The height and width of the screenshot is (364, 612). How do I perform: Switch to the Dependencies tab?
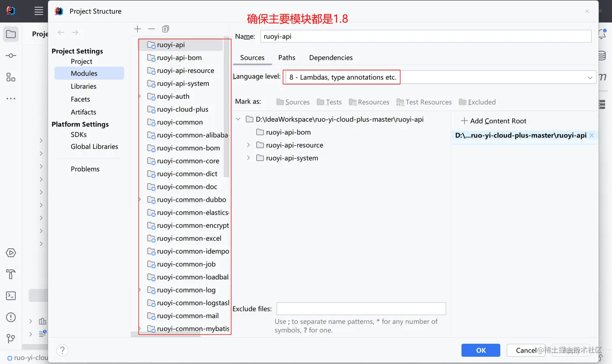331,57
